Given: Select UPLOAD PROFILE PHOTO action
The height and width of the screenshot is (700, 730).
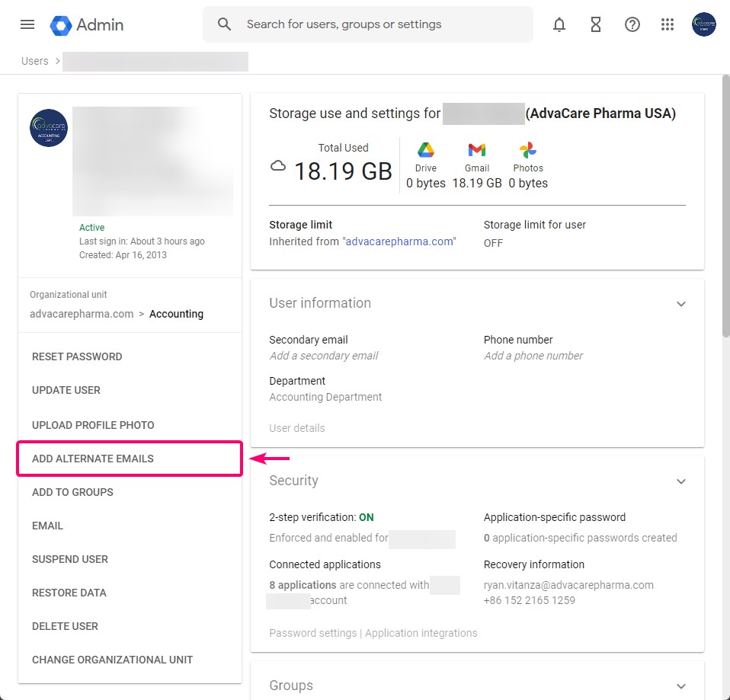Looking at the screenshot, I should [x=93, y=425].
